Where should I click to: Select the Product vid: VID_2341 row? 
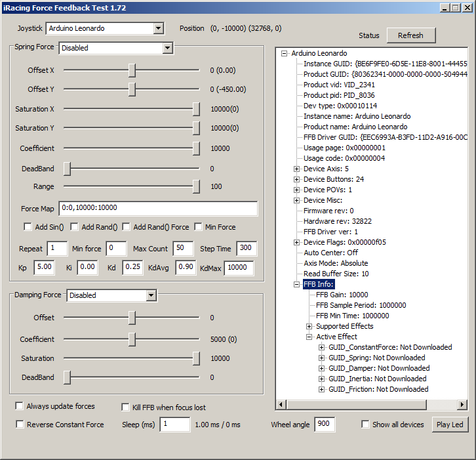point(340,85)
